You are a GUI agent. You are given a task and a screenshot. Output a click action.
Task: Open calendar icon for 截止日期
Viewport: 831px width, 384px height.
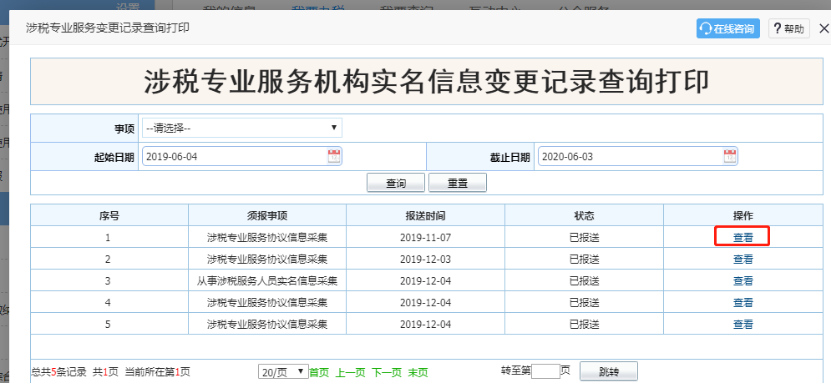[730, 156]
